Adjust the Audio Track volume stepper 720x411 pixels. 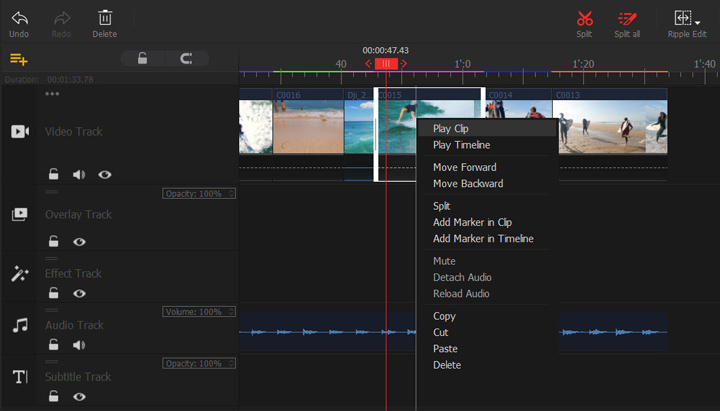[x=231, y=312]
